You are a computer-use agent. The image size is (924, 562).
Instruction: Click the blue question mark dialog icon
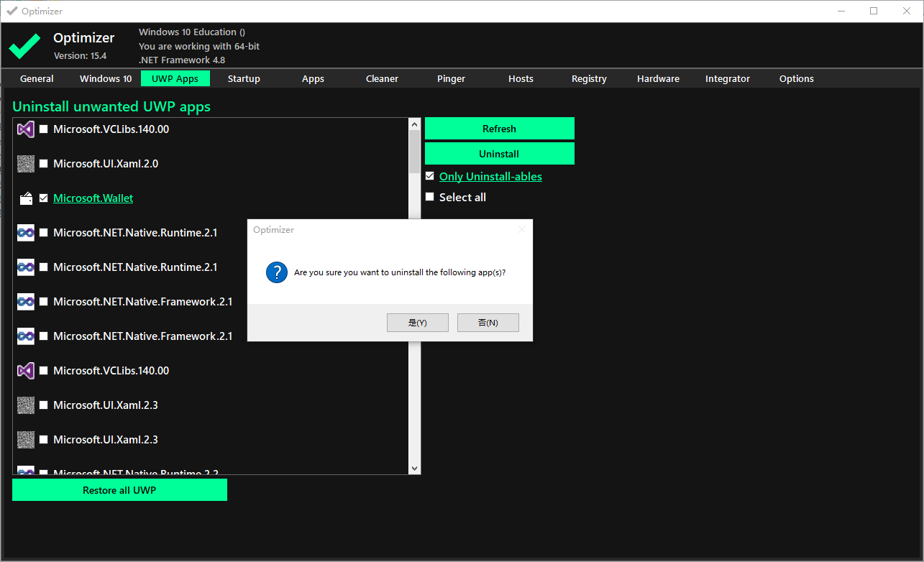(x=277, y=272)
